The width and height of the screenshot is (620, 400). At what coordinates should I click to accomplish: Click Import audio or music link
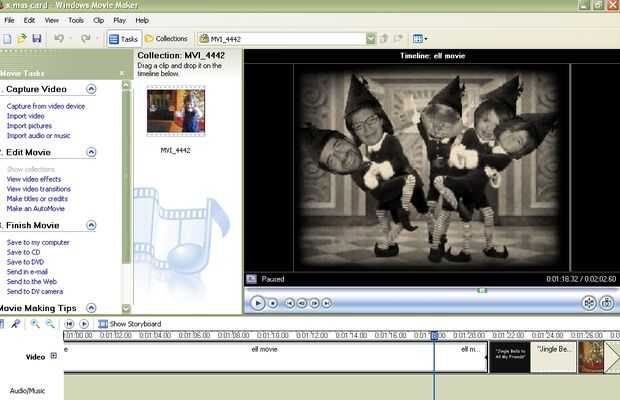(x=38, y=136)
